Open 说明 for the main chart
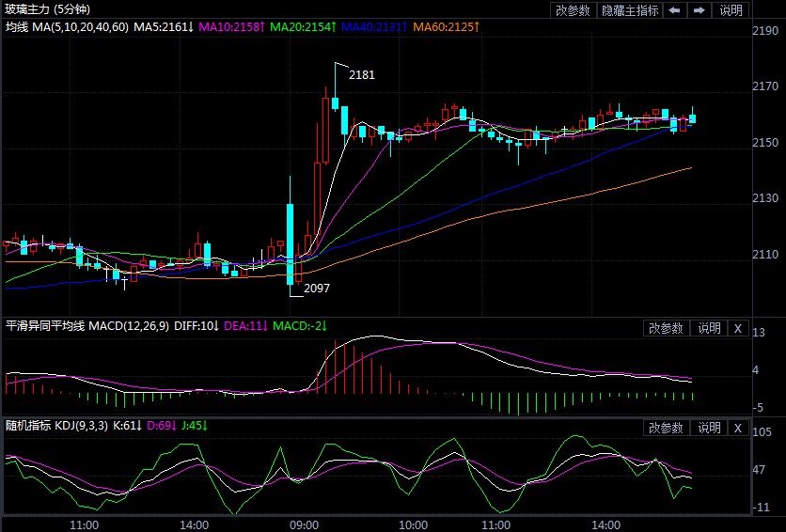The image size is (786, 532). (x=731, y=10)
